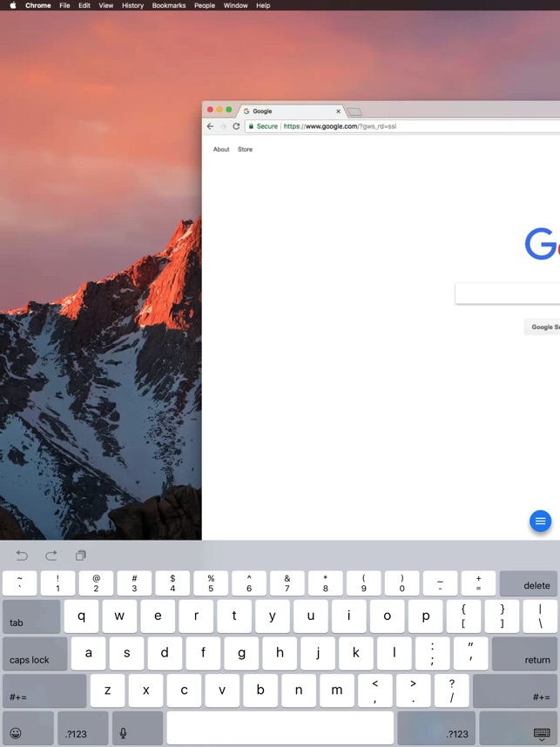
Task: Tap the keyboard undo arrow
Action: tap(22, 555)
